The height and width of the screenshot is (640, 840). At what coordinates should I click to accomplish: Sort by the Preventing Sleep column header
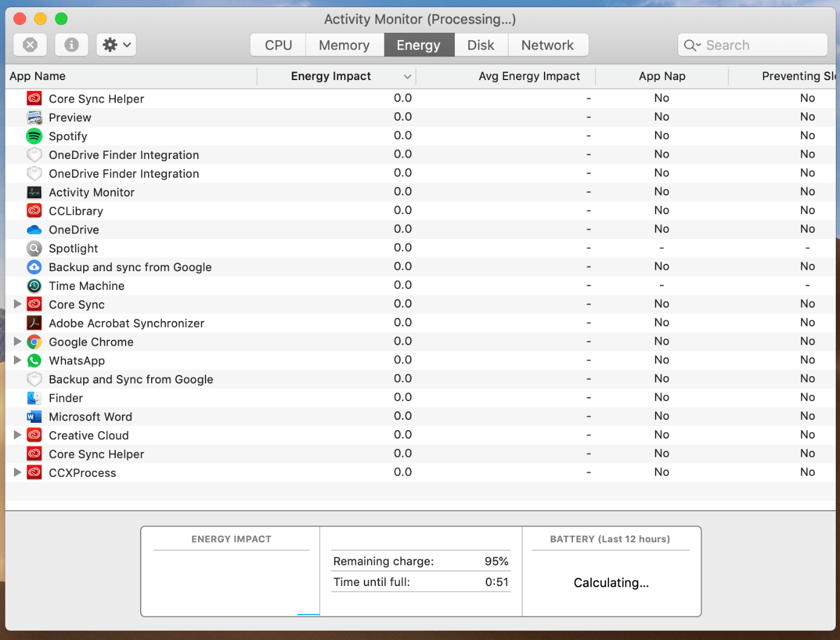(782, 76)
